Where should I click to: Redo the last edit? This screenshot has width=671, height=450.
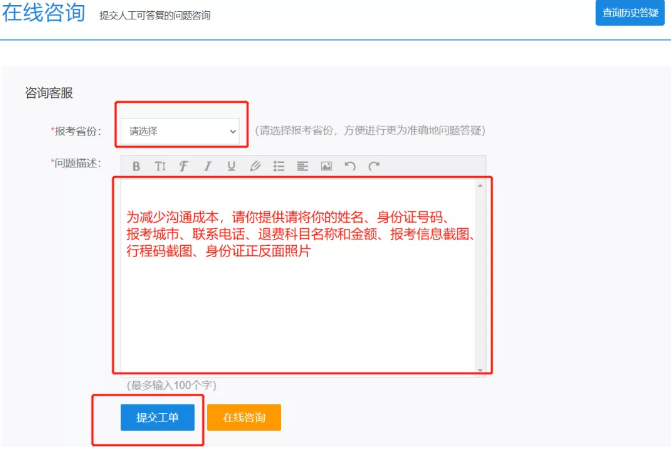pos(374,166)
